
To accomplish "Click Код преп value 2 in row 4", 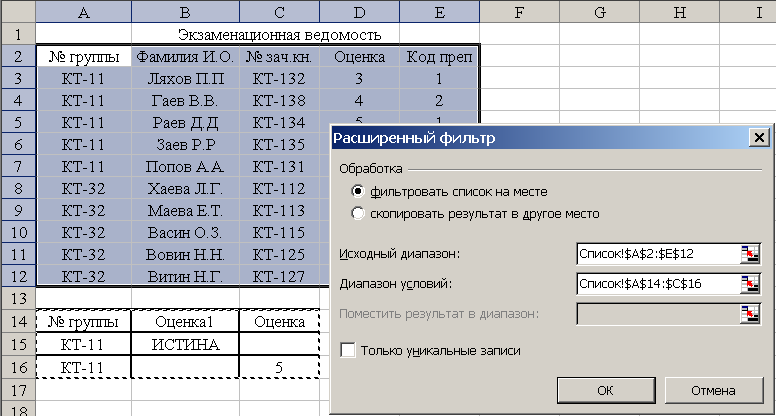I will pyautogui.click(x=439, y=101).
